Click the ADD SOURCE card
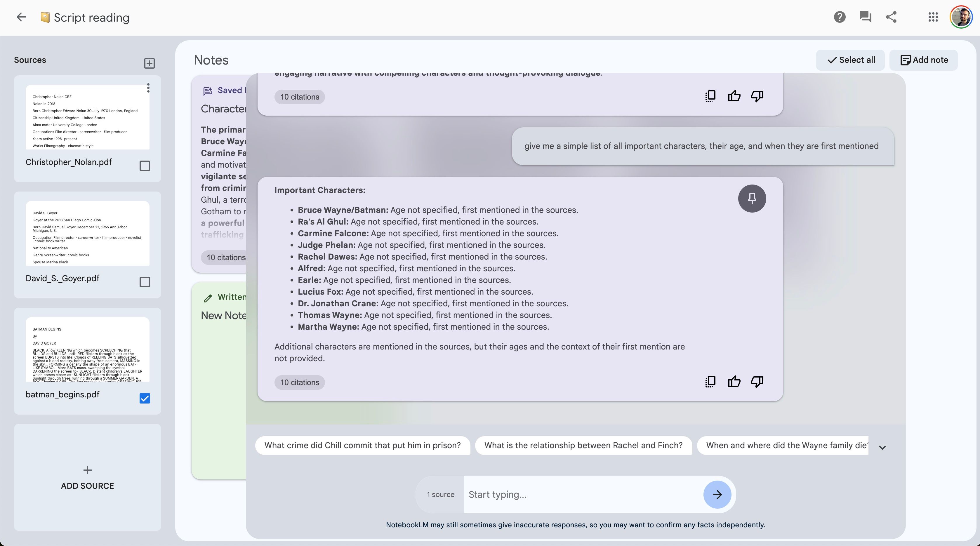This screenshot has width=980, height=546. 88,477
